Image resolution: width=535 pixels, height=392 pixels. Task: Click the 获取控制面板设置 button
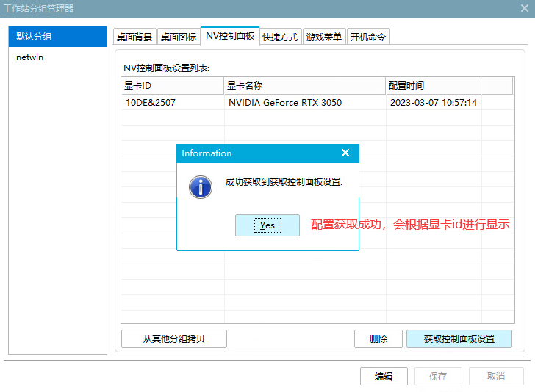click(x=459, y=339)
